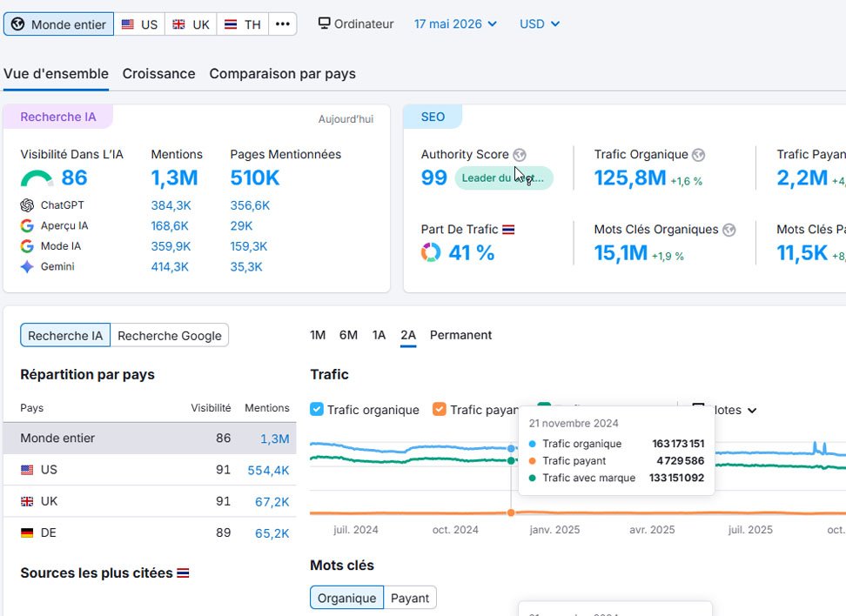Click the US flag in country table
Screen dimensions: 846x616
pyautogui.click(x=27, y=470)
